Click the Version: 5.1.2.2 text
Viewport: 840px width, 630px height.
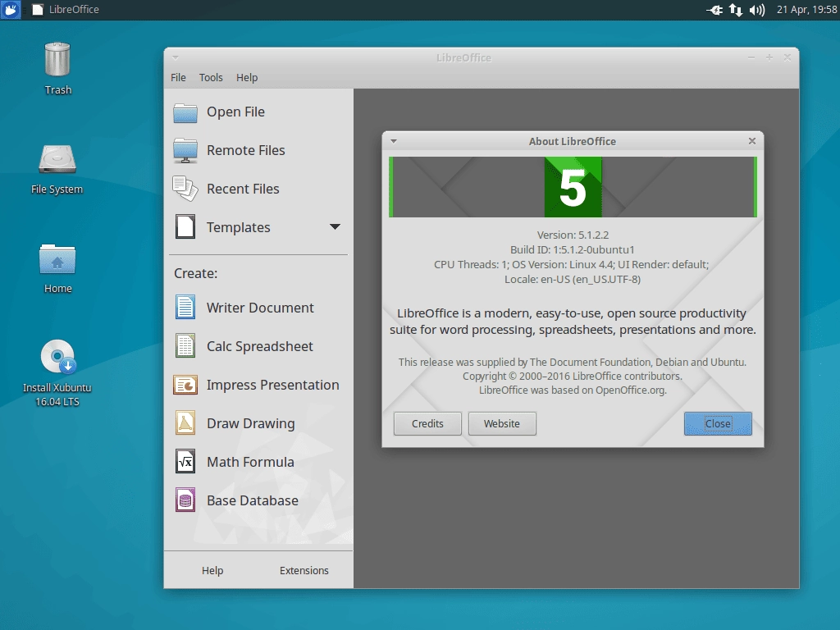point(573,235)
